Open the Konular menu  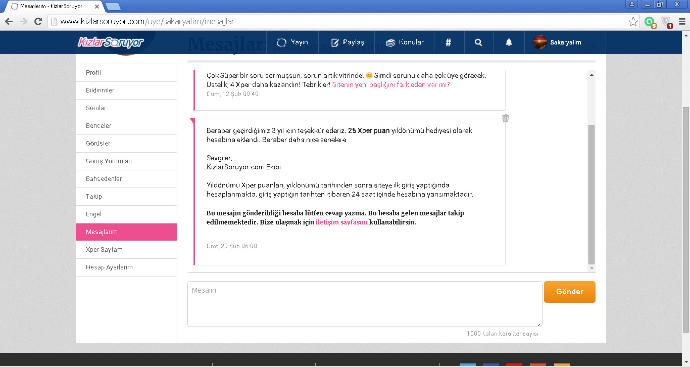tap(404, 43)
